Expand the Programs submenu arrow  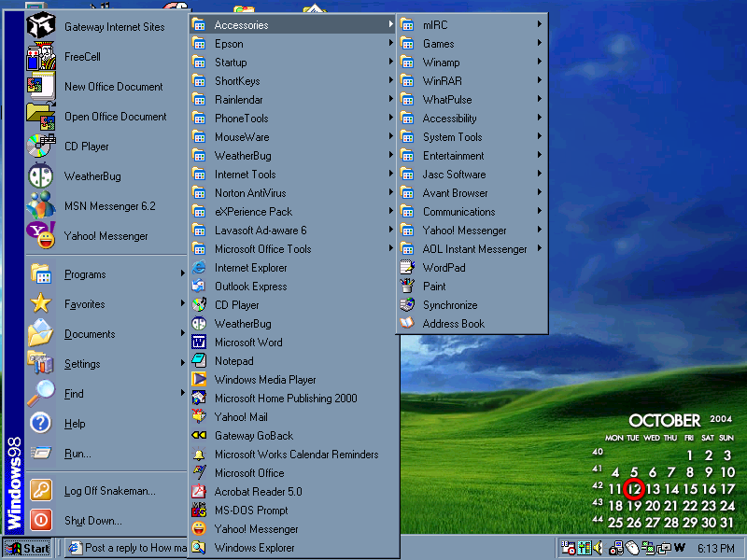[182, 273]
